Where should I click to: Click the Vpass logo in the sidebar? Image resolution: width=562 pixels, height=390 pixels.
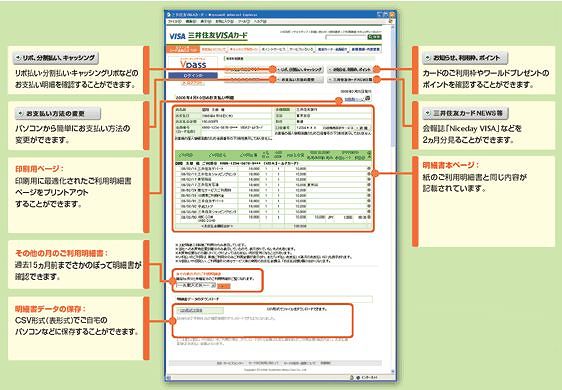tap(193, 64)
